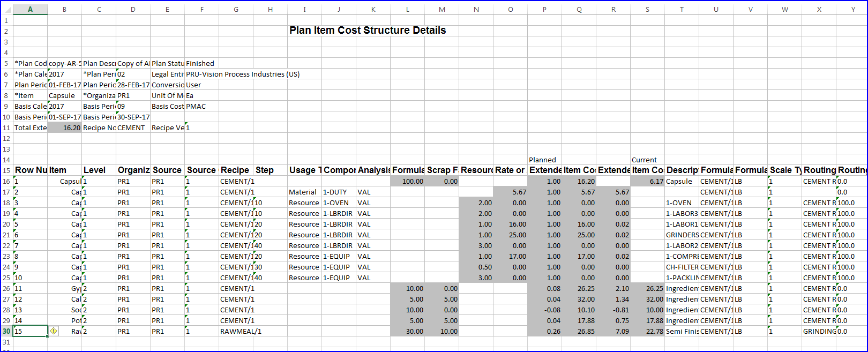The image size is (868, 352).
Task: Click the '30-SEP-17' basis period cell
Action: coord(133,117)
